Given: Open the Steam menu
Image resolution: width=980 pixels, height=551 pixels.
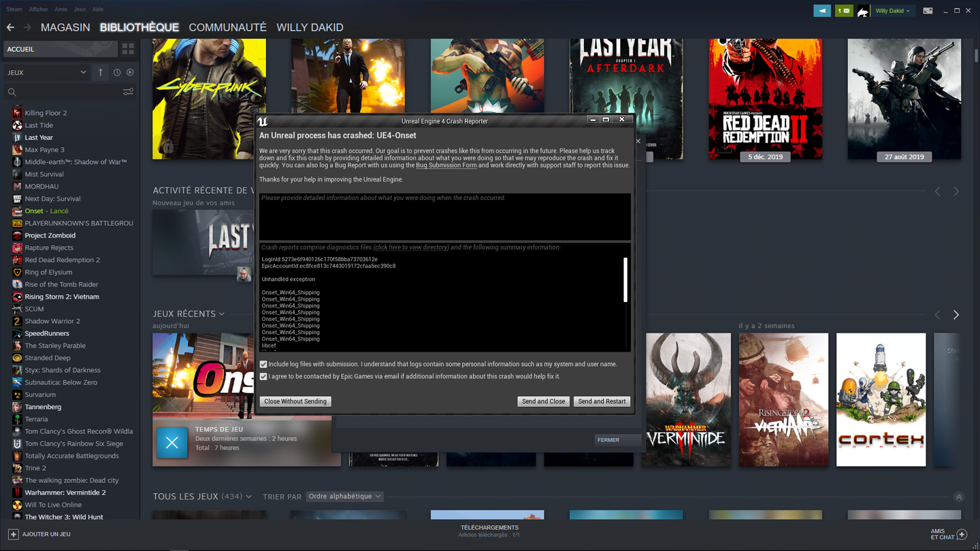Looking at the screenshot, I should [14, 10].
